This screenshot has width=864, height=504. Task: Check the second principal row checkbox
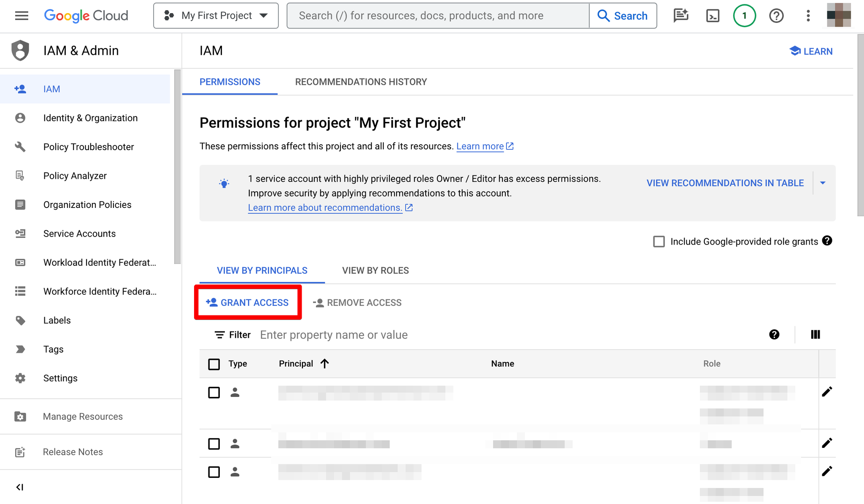coord(214,444)
